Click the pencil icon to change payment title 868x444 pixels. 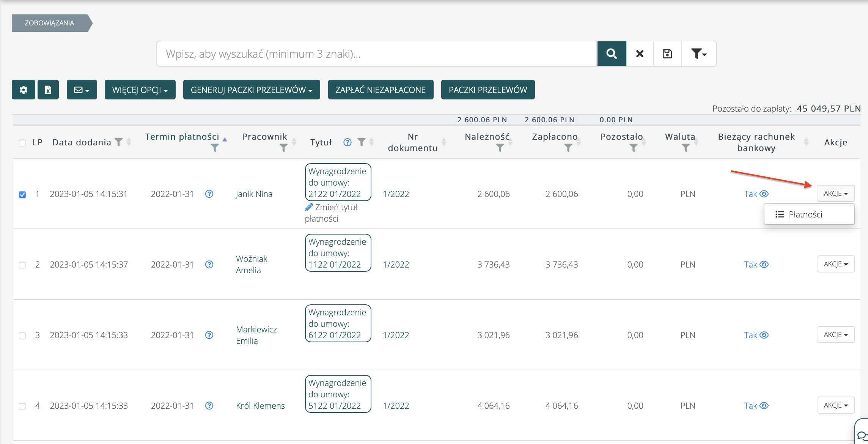[309, 207]
